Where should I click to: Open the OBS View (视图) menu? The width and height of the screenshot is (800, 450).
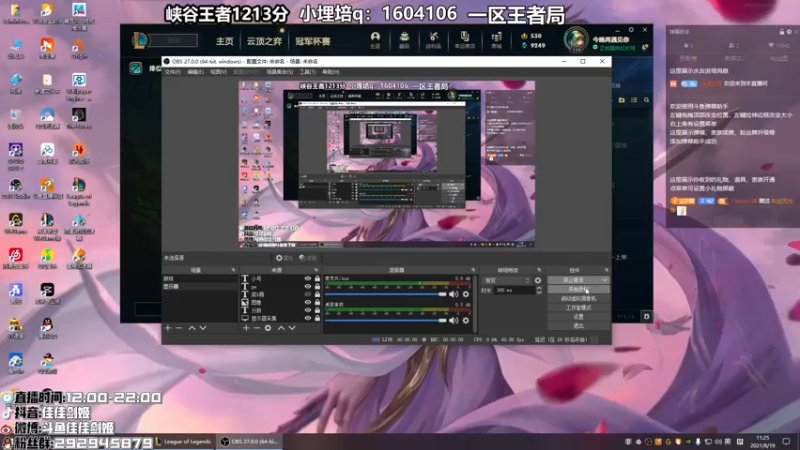218,72
